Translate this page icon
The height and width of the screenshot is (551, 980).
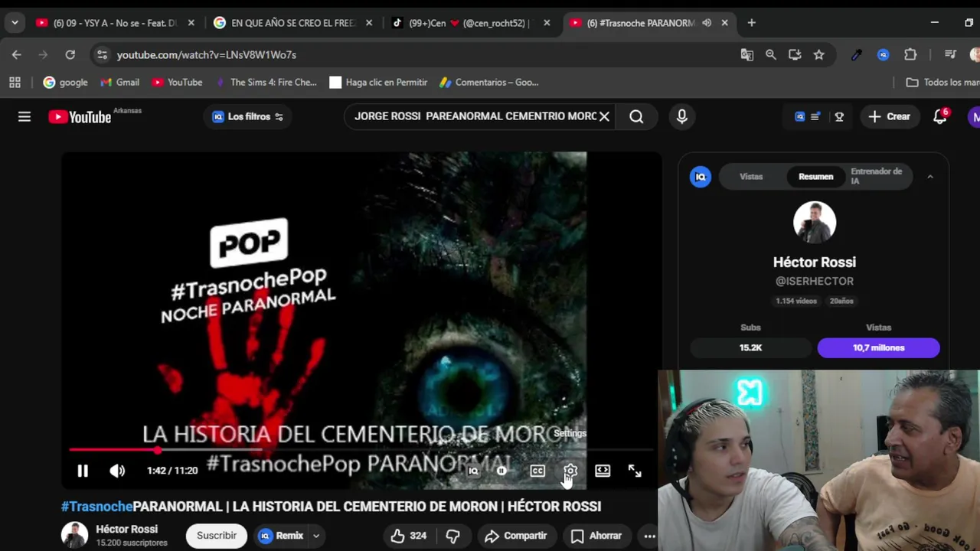pyautogui.click(x=746, y=54)
